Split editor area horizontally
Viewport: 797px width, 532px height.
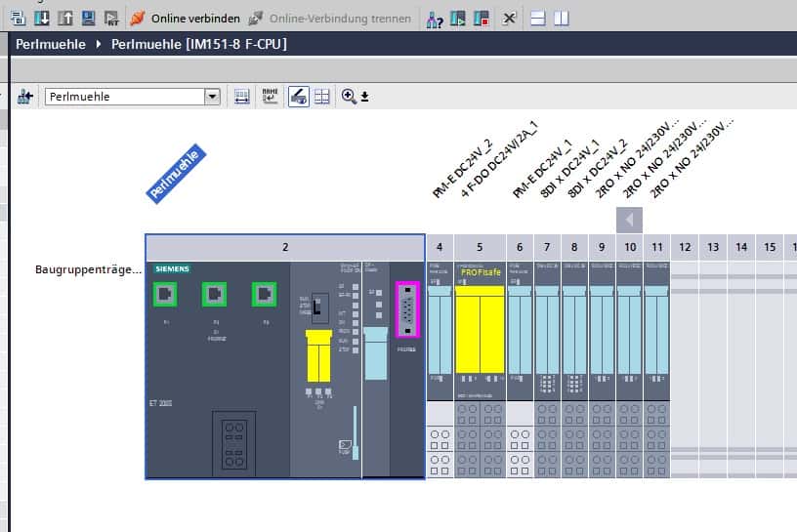click(538, 19)
